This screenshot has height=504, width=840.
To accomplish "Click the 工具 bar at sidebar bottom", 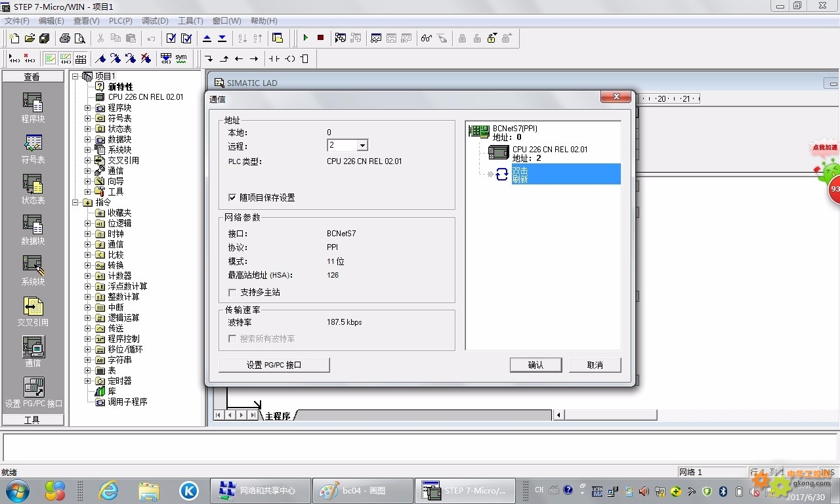I will (33, 420).
